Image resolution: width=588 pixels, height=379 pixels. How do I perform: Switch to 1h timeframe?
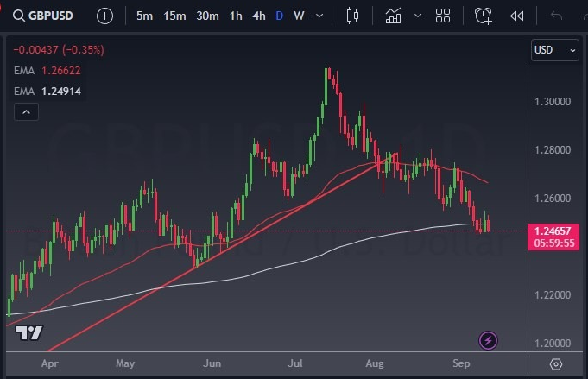coord(236,16)
